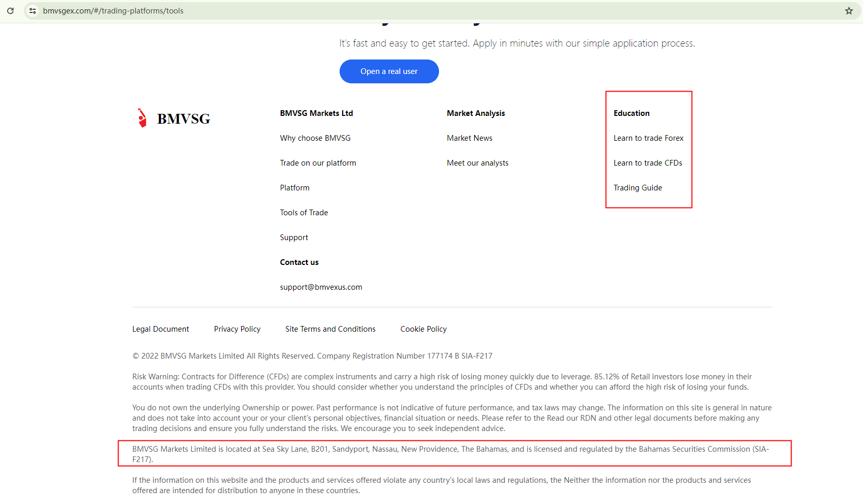Click the Risk Warning paragraph
Image resolution: width=863 pixels, height=504 pixels.
click(x=442, y=382)
